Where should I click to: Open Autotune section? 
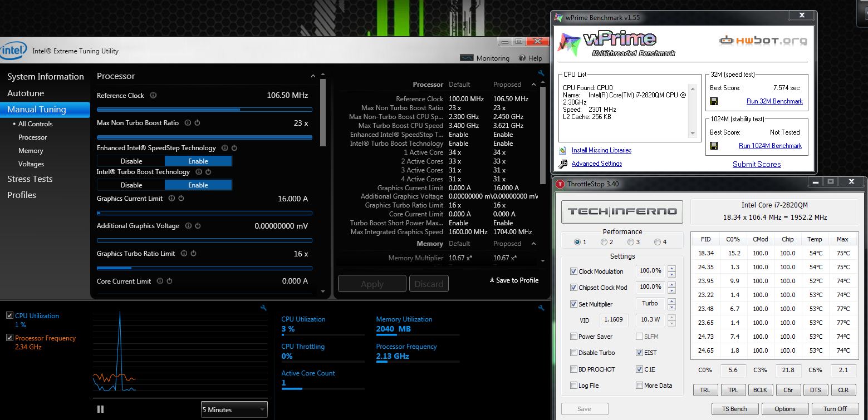26,93
